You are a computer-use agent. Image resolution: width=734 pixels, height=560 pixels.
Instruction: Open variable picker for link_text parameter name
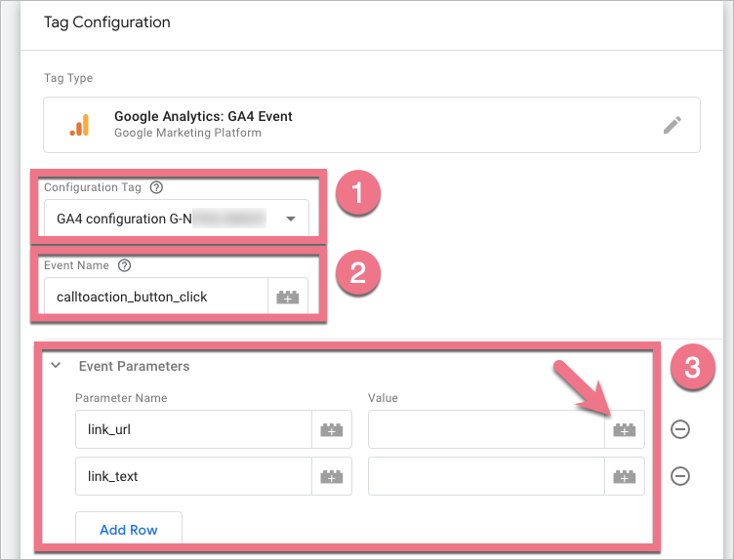click(332, 476)
